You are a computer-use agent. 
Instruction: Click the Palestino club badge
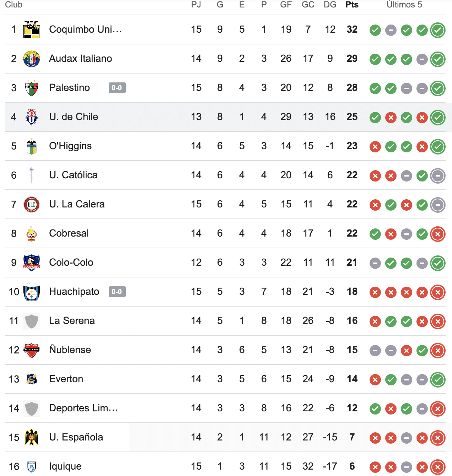[32, 88]
